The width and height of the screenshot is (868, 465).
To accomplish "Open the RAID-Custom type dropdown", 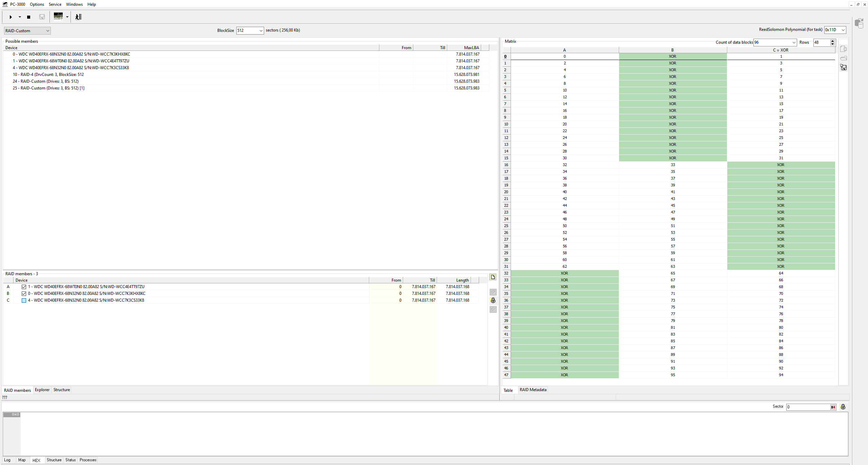I will click(27, 31).
